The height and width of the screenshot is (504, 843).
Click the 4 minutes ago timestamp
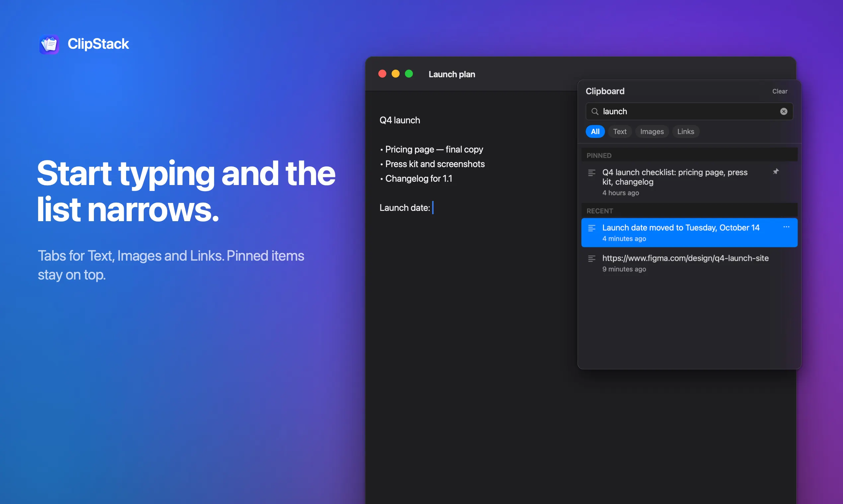pos(624,239)
